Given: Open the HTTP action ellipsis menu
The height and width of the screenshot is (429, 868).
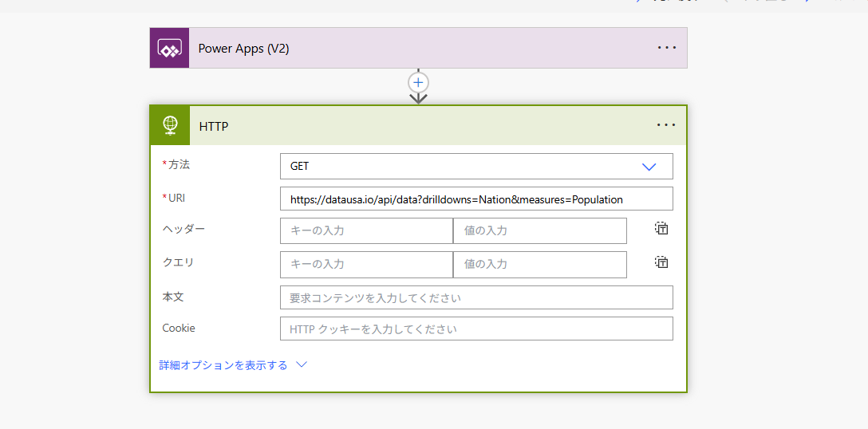Looking at the screenshot, I should pyautogui.click(x=666, y=125).
